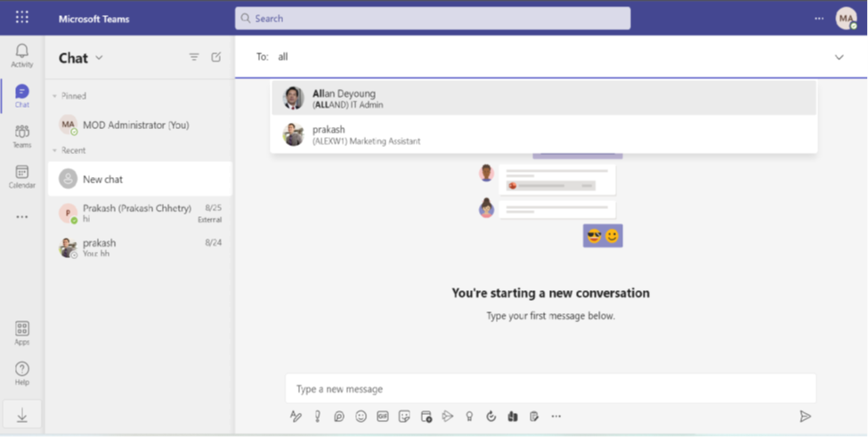The height and width of the screenshot is (437, 868).
Task: Select Allan Deyoung from suggestions
Action: [544, 99]
